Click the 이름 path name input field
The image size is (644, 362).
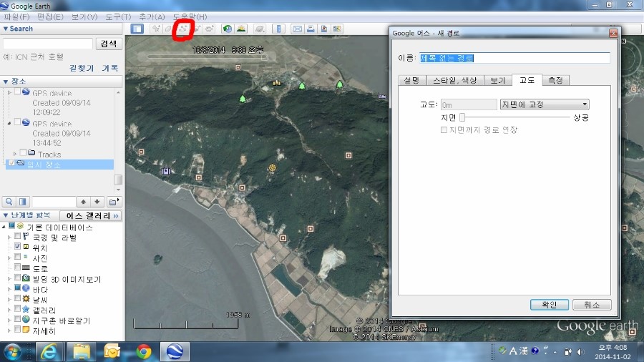[x=514, y=58]
